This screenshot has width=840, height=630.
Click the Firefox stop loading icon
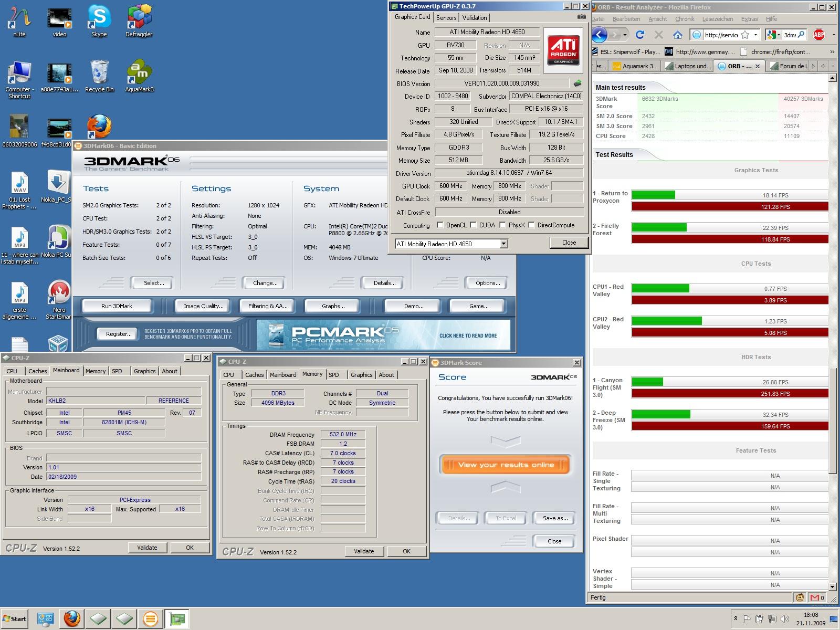(658, 35)
